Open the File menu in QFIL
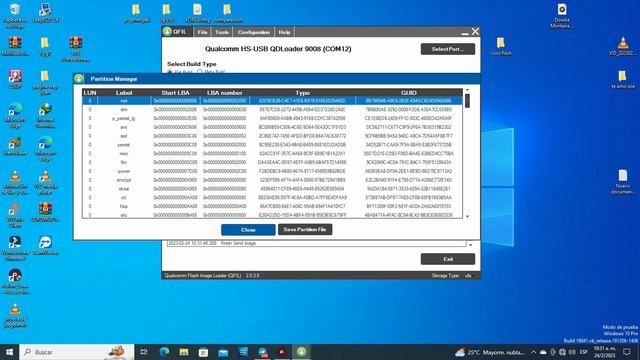The image size is (640, 360). click(202, 32)
